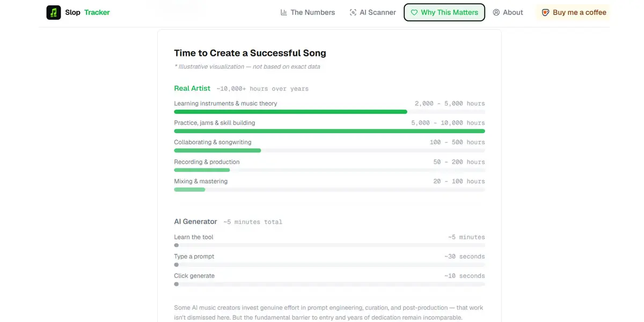This screenshot has height=322, width=644.
Task: Click the Learn the tool label
Action: [x=194, y=237]
